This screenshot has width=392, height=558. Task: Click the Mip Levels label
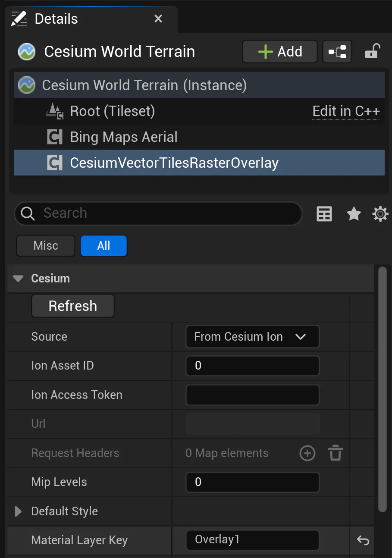point(59,482)
